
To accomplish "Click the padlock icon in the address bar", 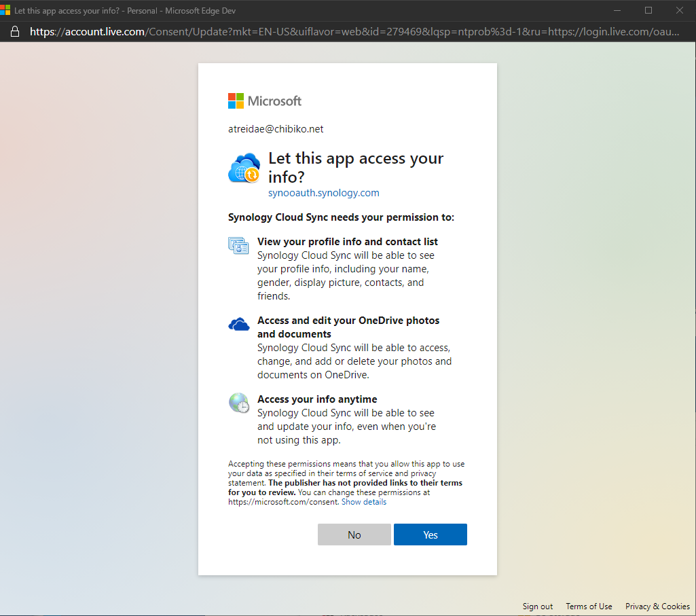I will coord(15,31).
